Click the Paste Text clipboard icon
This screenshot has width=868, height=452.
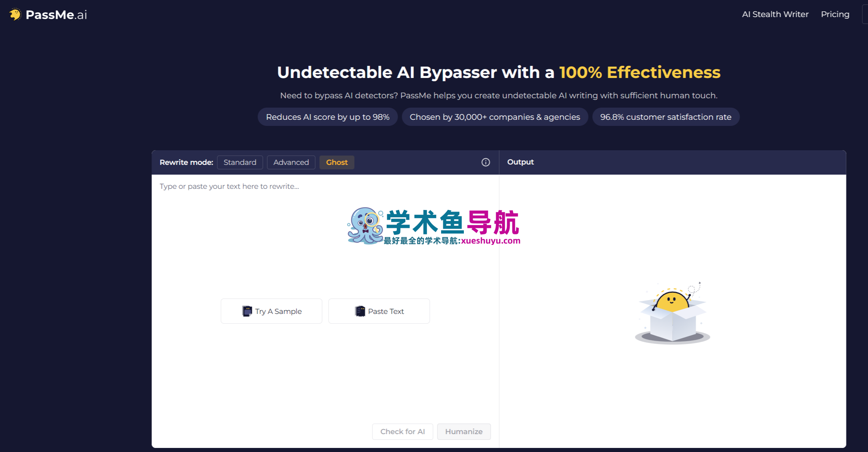[360, 311]
